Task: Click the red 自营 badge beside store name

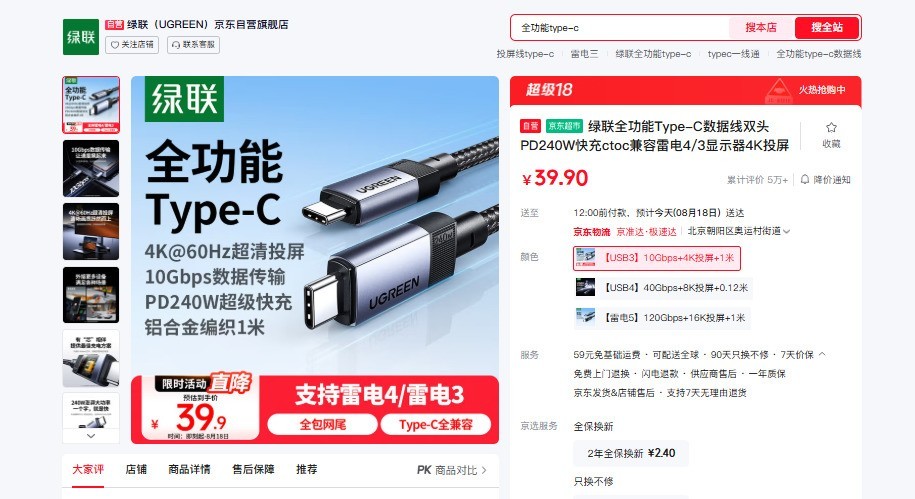Action: click(x=114, y=25)
